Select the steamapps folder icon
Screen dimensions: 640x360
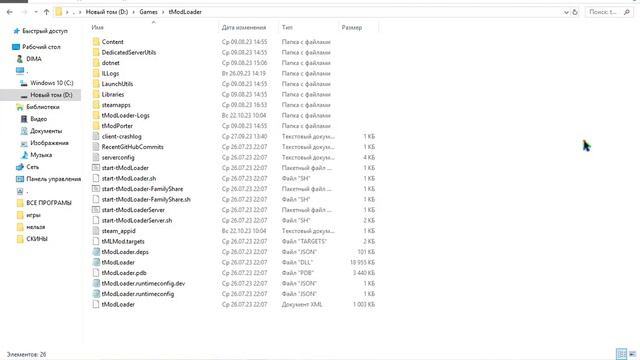96,105
